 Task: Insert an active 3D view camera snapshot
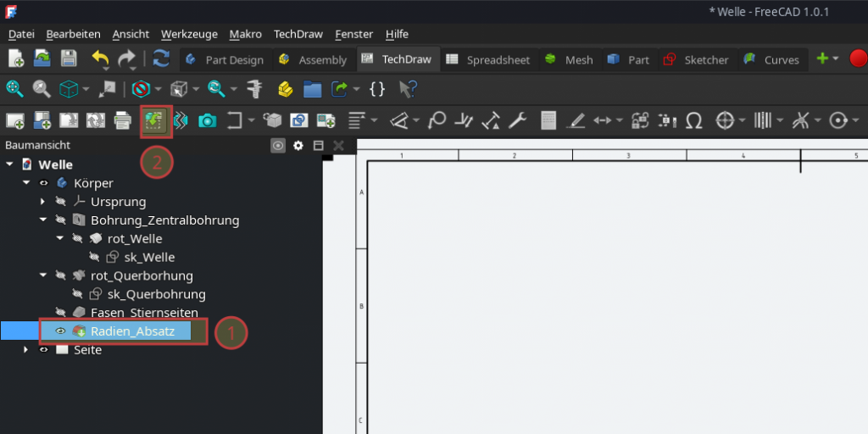point(207,121)
